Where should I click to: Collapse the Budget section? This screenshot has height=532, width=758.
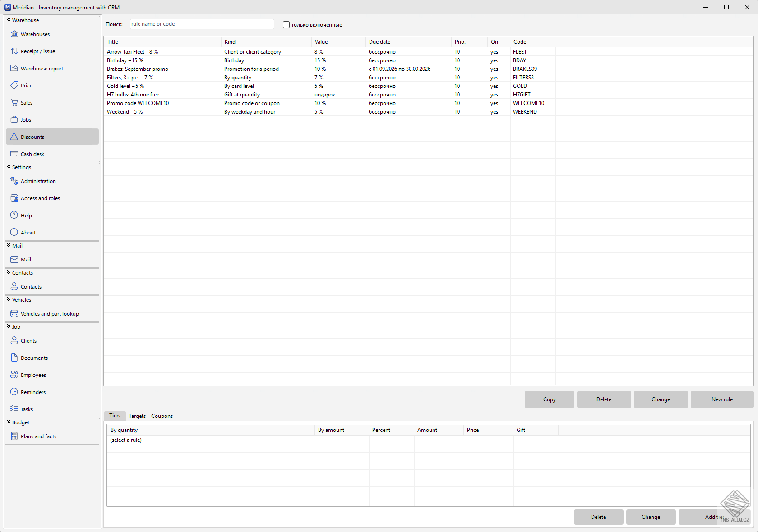9,422
